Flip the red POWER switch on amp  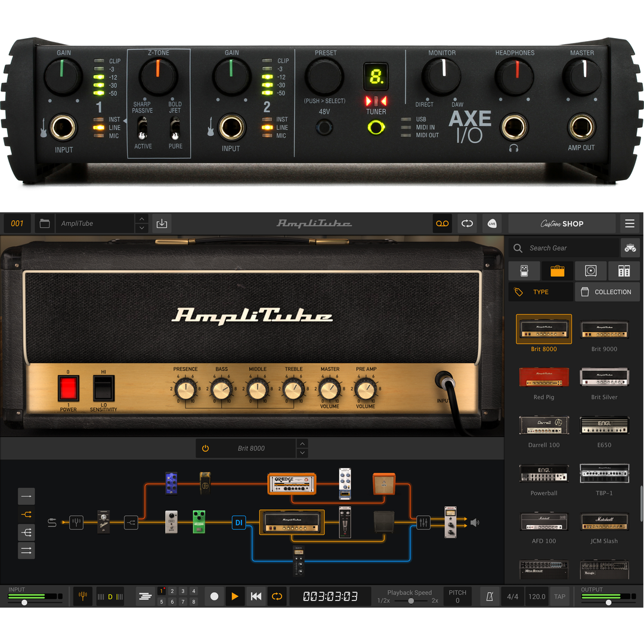[x=68, y=388]
